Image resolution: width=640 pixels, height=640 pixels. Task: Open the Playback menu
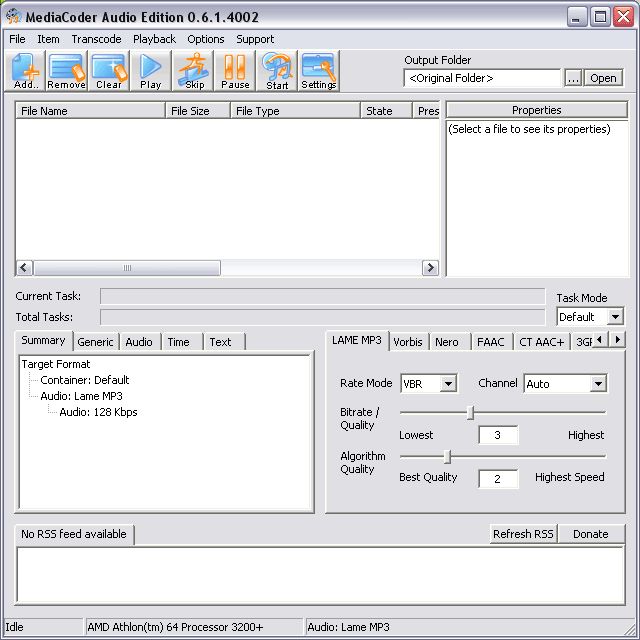pos(154,39)
